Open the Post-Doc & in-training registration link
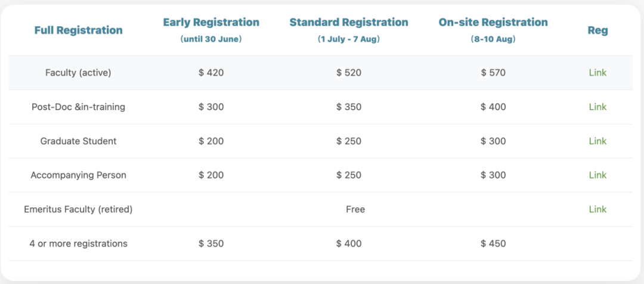This screenshot has width=644, height=284. 597,107
